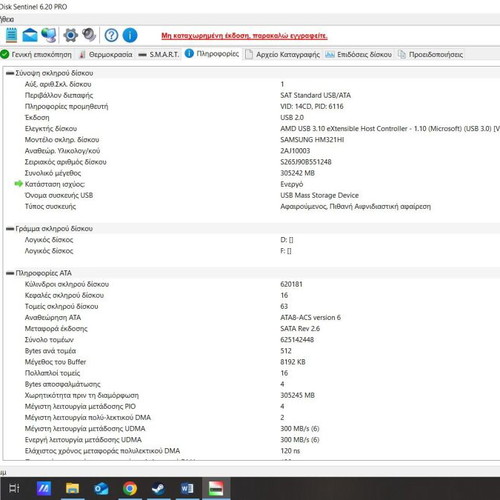500x500 pixels.
Task: Open the Θερμοκρασία tab
Action: tap(106, 54)
